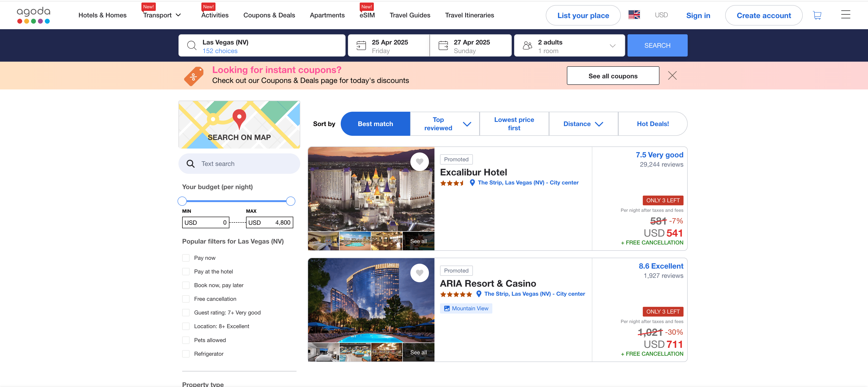The height and width of the screenshot is (387, 868).
Task: Check the Pay at the hotel filter
Action: point(186,272)
